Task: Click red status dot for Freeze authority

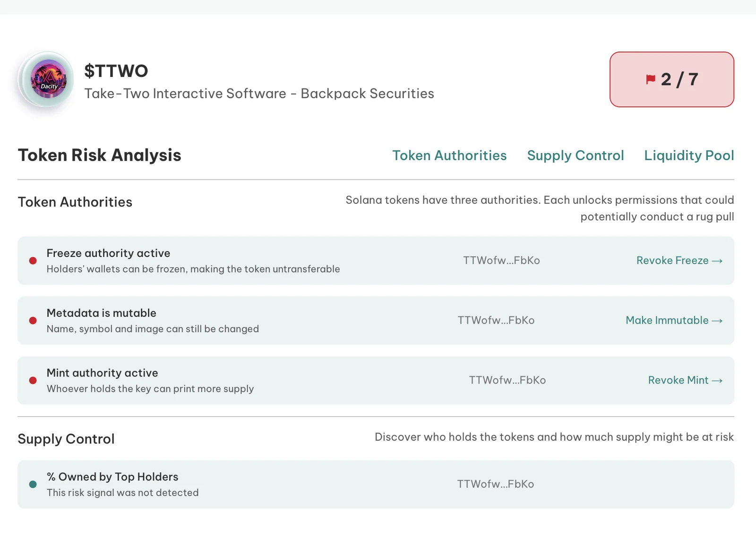Action: point(33,261)
